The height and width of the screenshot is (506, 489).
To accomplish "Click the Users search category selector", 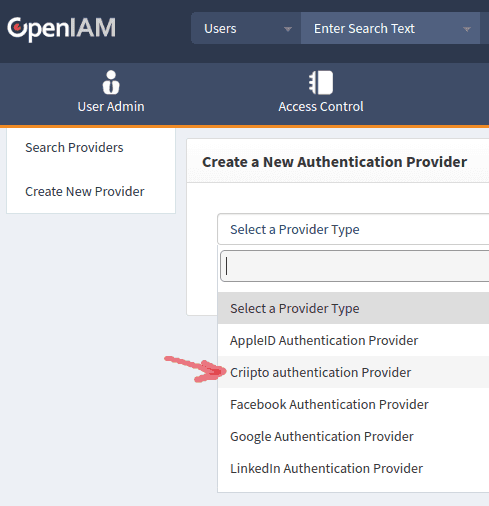I will (246, 28).
